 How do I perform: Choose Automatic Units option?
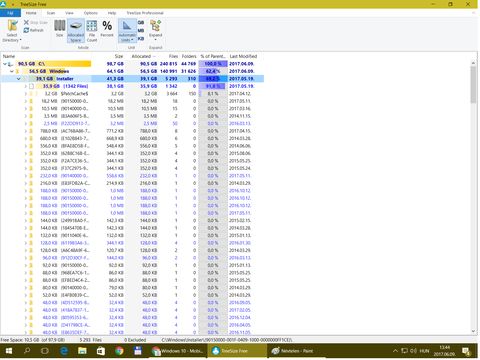click(127, 31)
